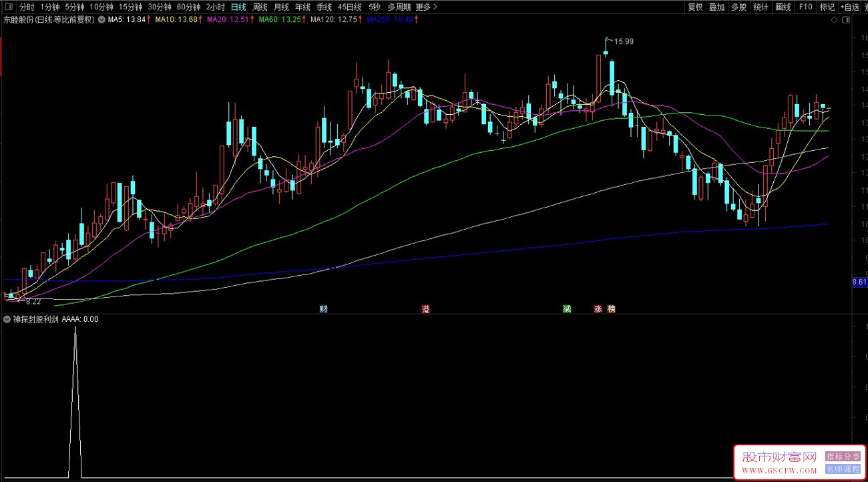This screenshot has width=868, height=482.
Task: Click the AAAA: 0.00 indicator value
Action: pyautogui.click(x=80, y=319)
